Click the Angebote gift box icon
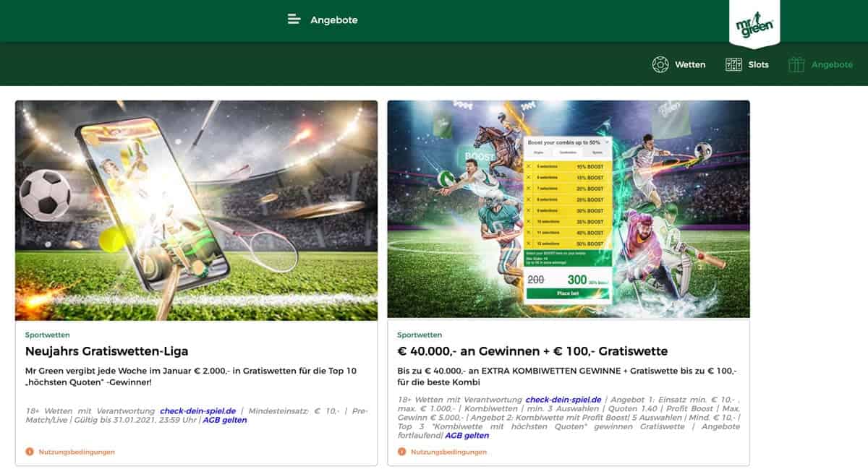The height and width of the screenshot is (469, 868). pos(796,64)
